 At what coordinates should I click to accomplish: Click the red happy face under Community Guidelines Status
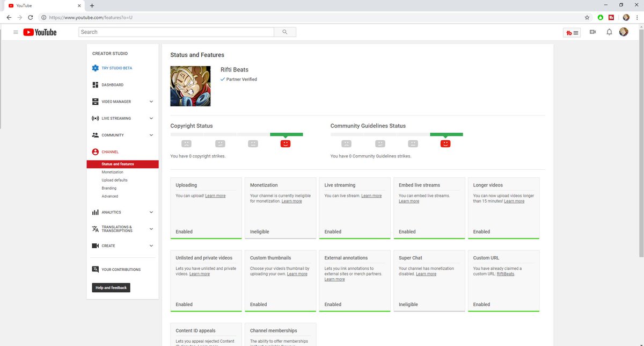[445, 143]
